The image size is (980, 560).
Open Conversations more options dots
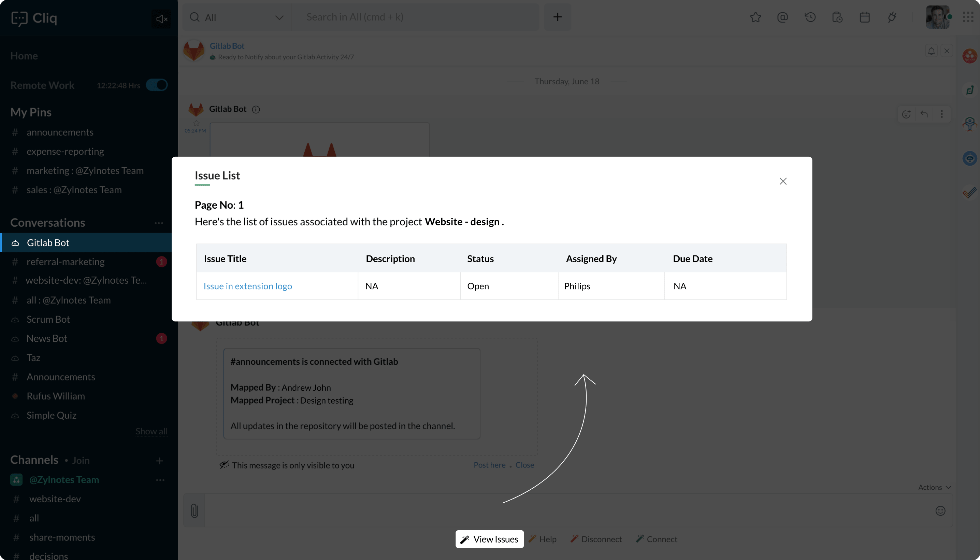point(159,223)
